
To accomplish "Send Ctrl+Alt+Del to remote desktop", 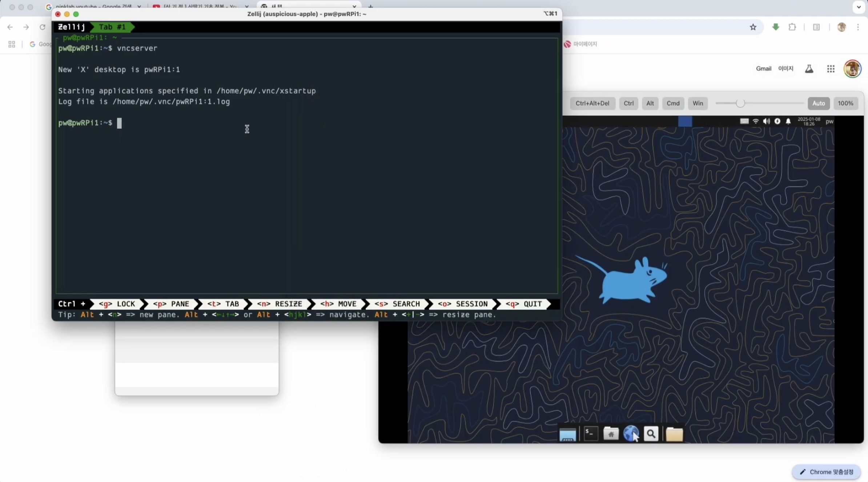I will pos(592,103).
